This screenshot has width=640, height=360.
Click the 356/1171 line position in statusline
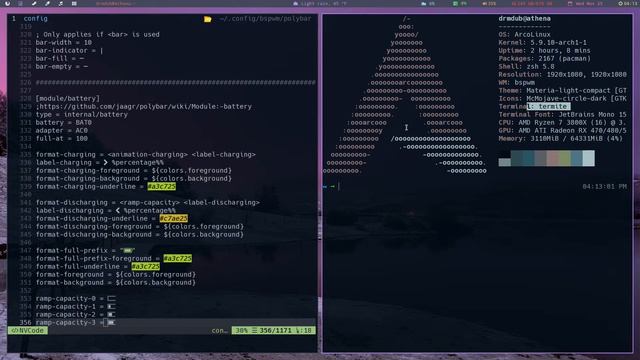point(275,331)
